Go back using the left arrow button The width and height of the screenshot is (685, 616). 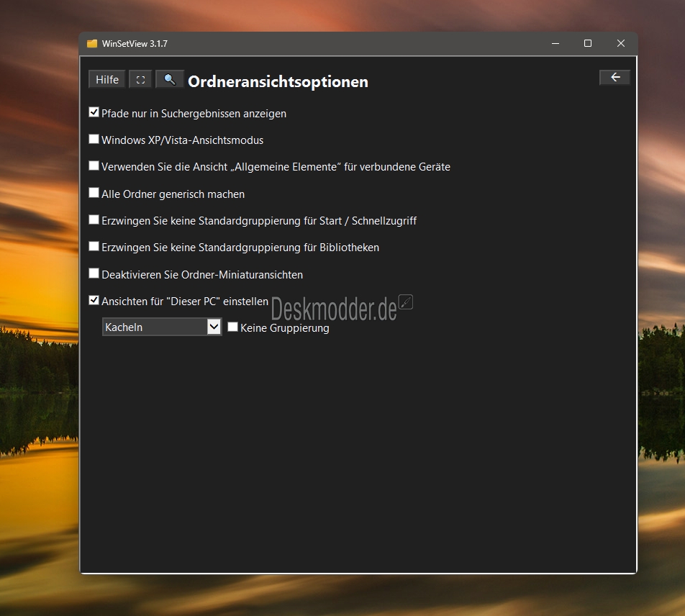coord(614,78)
